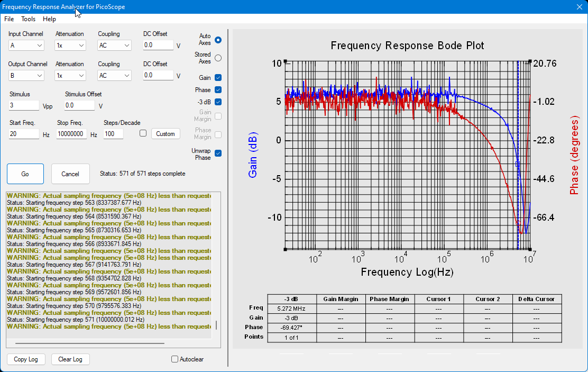The width and height of the screenshot is (588, 372).
Task: Open the Tools menu
Action: point(28,19)
